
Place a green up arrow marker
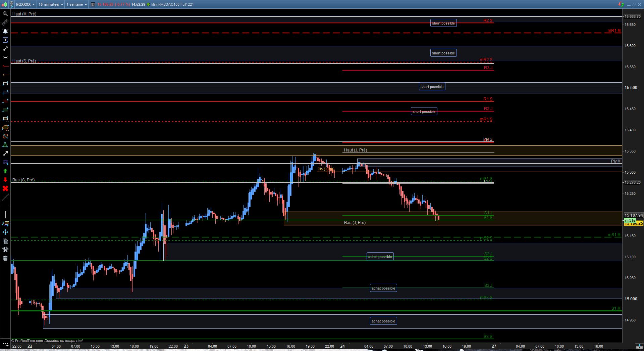(x=5, y=171)
